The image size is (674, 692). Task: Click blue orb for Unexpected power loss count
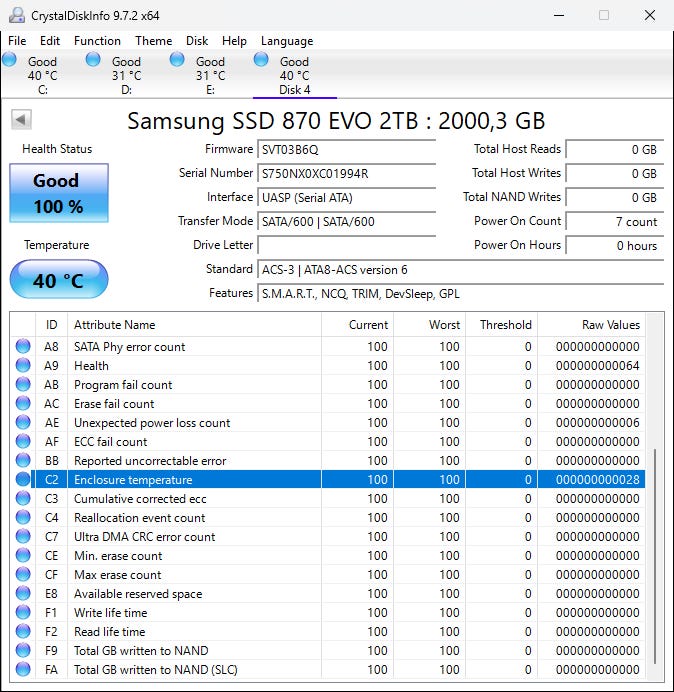coord(23,422)
